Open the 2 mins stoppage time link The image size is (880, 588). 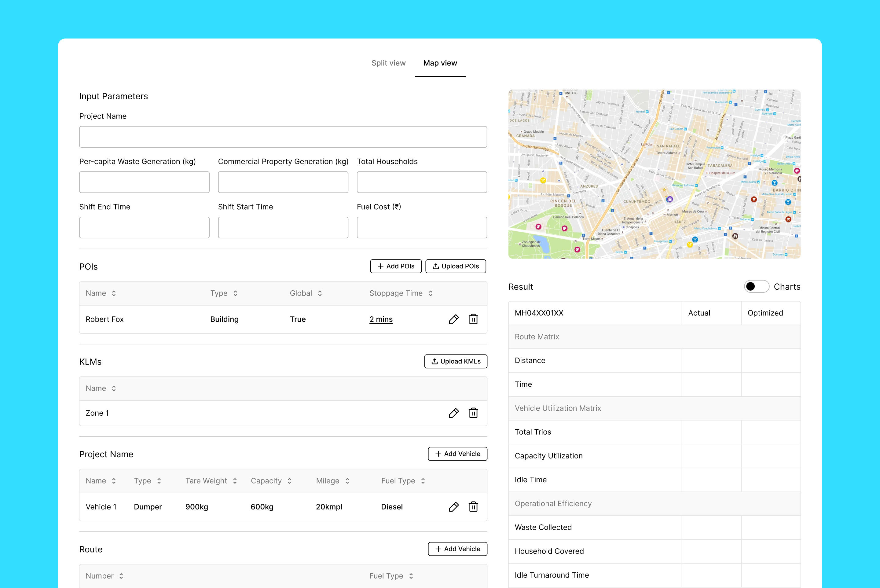click(x=381, y=319)
